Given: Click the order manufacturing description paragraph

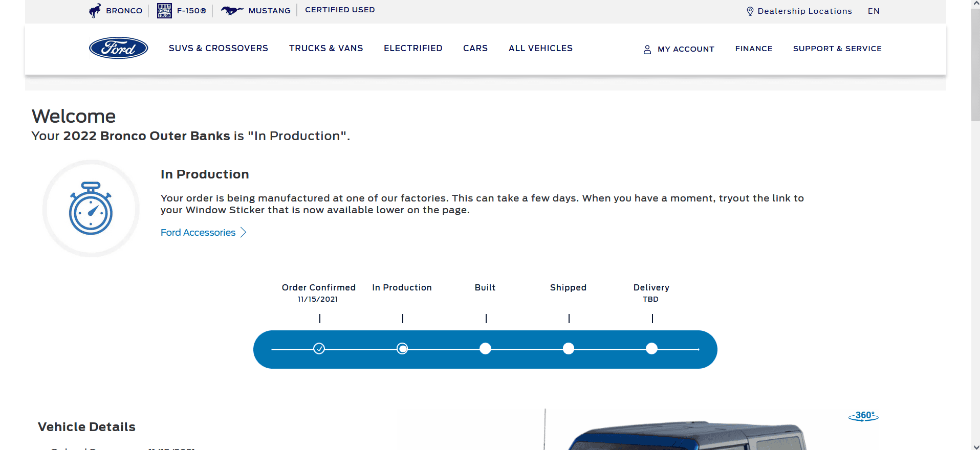Looking at the screenshot, I should [x=482, y=204].
